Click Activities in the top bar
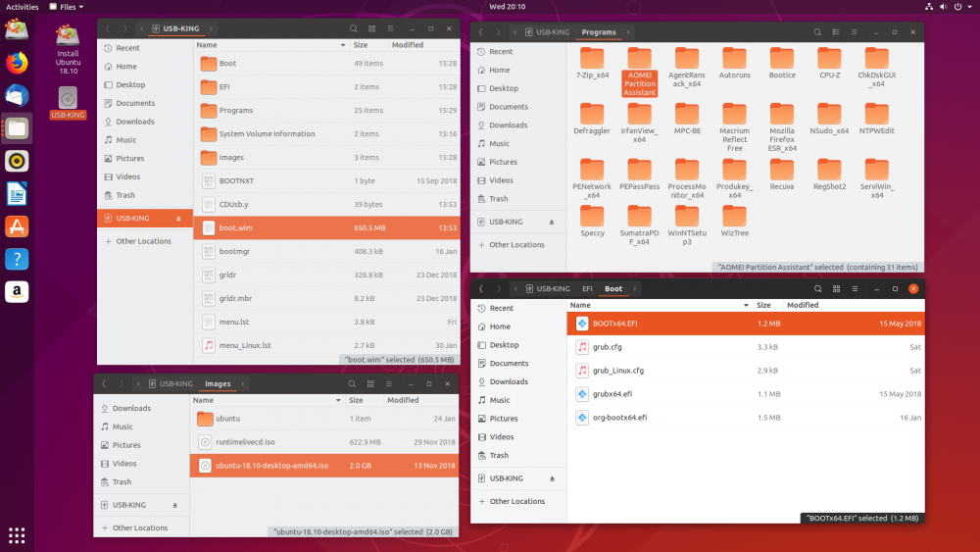Screen dimensions: 980x552 click(22, 7)
